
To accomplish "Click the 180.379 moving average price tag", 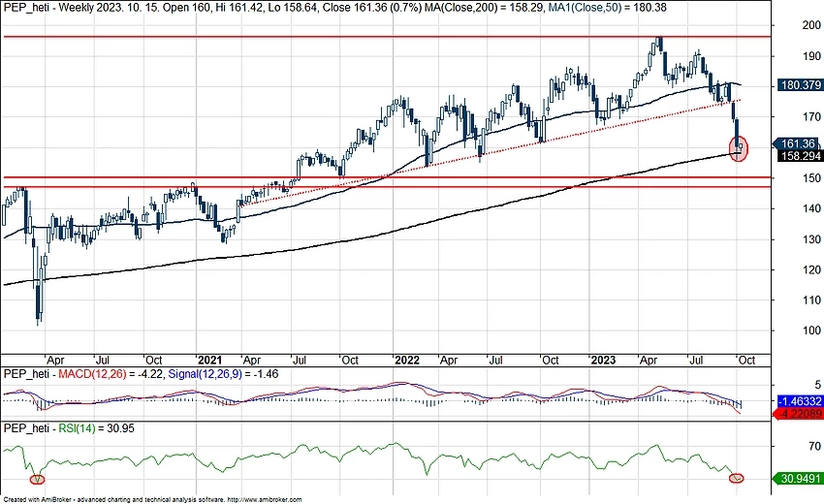I will coord(801,85).
